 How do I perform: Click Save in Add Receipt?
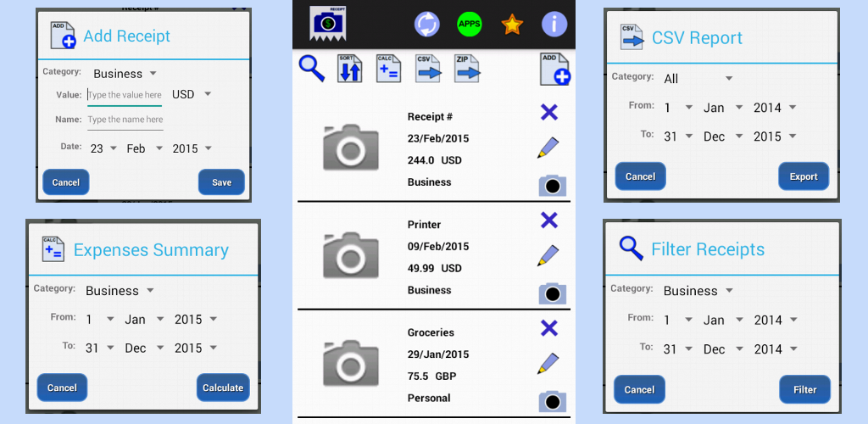coord(221,182)
